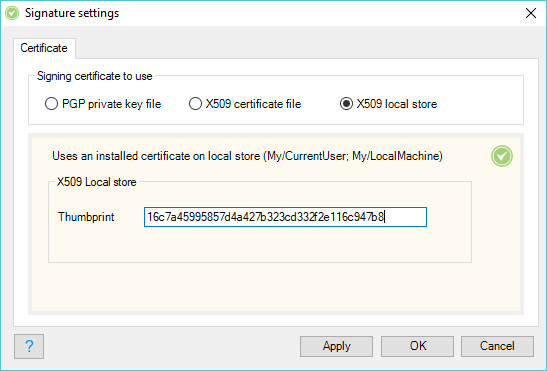The width and height of the screenshot is (547, 371).
Task: Click 'Signing certificate to use' group label
Action: [x=95, y=76]
